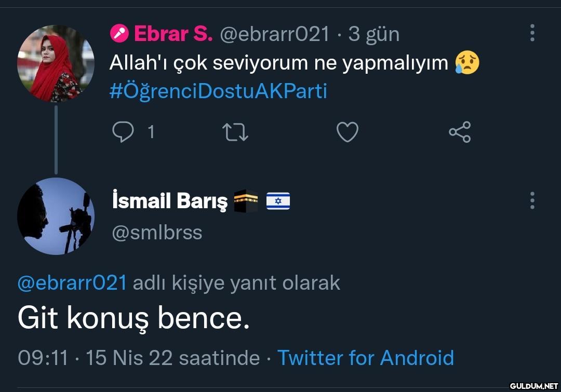This screenshot has width=561, height=392.
Task: Open the three-dot menu on Ebrar S.'s tweet
Action: 532,33
